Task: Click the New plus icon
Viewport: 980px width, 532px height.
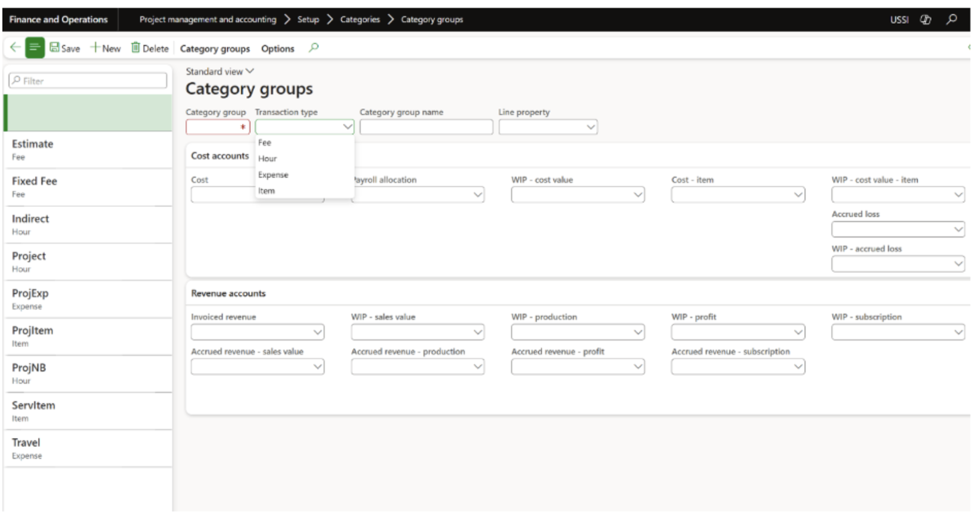Action: tap(95, 48)
